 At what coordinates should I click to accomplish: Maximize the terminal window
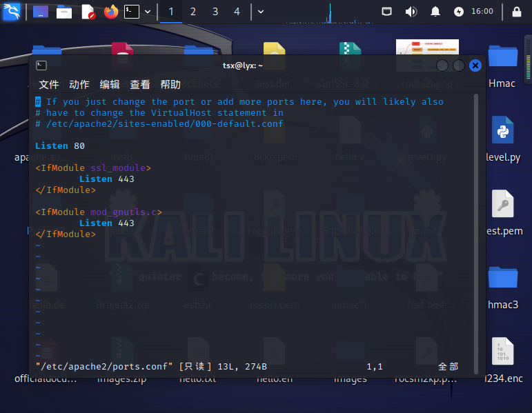[459, 66]
